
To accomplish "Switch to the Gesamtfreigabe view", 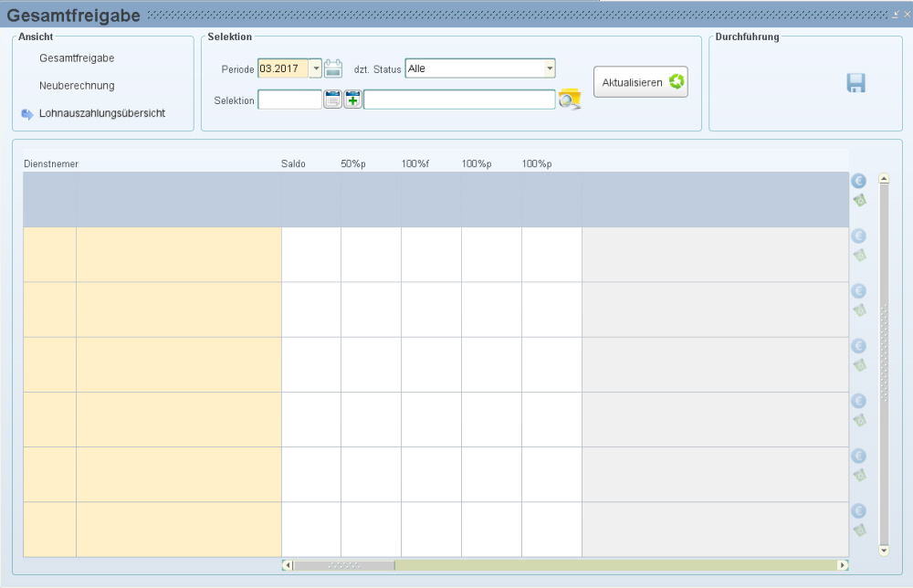I will 77,58.
